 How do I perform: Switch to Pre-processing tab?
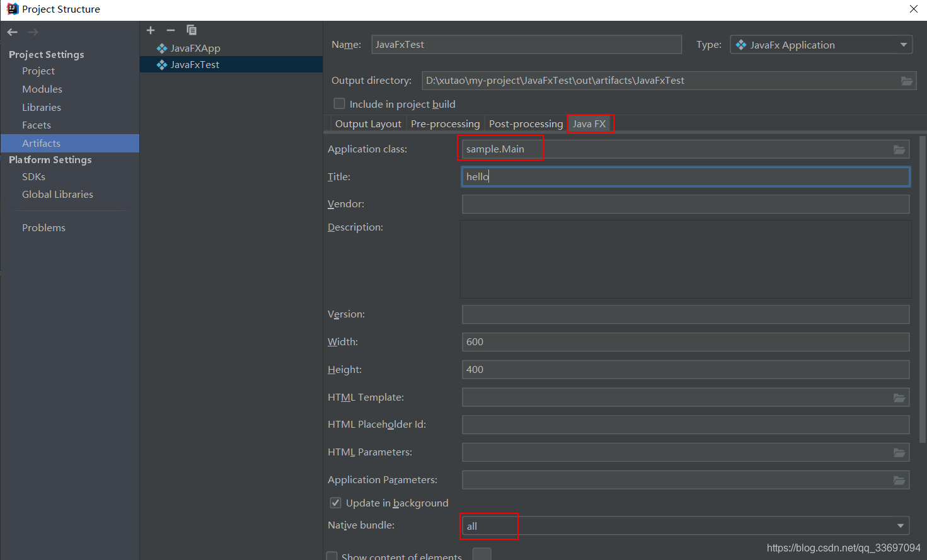tap(445, 124)
